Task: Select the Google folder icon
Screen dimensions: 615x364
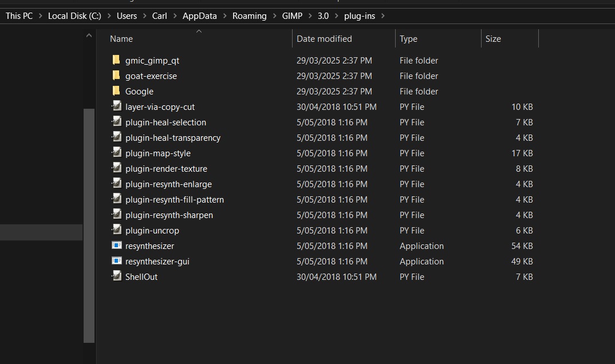Action: point(116,91)
